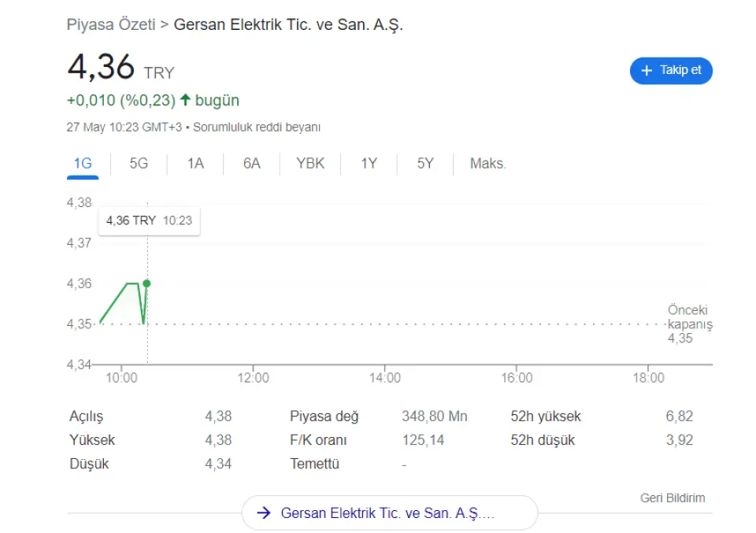The image size is (756, 533).
Task: Open the 6A six-month tab
Action: (251, 164)
